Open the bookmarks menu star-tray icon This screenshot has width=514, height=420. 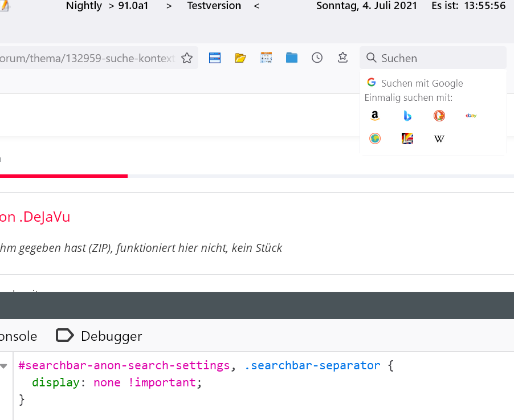[x=342, y=58]
